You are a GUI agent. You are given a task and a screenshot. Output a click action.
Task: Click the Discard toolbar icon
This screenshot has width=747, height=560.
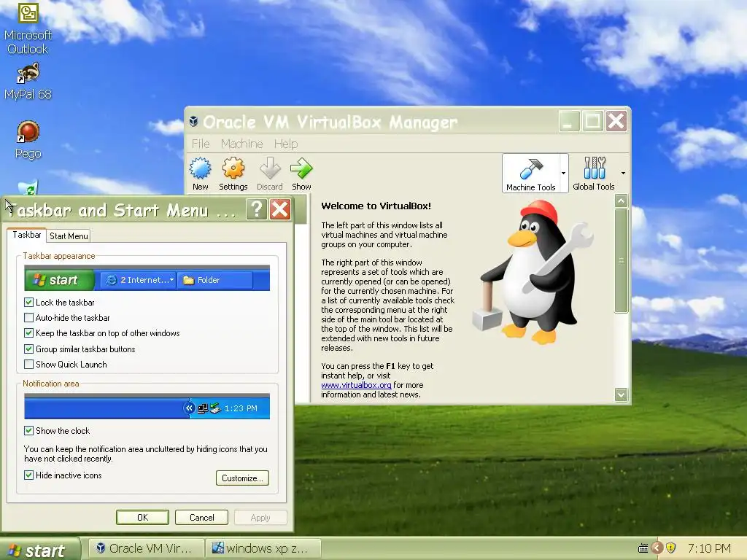click(x=270, y=168)
